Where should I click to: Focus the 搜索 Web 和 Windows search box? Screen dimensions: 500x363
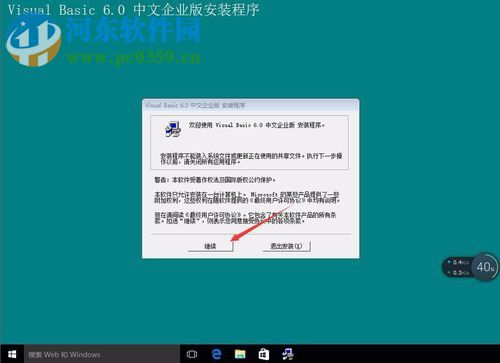[x=102, y=354]
